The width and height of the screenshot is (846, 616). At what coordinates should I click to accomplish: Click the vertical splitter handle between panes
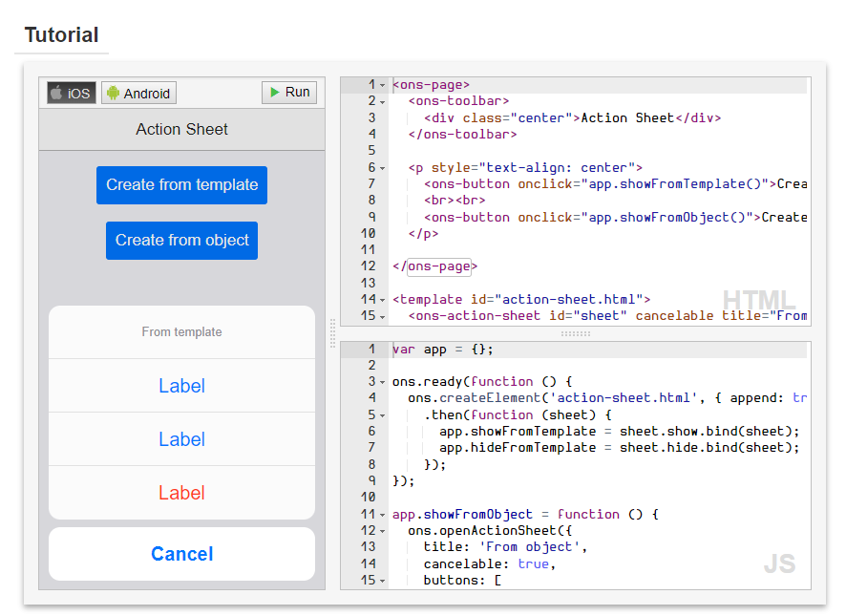[x=332, y=333]
